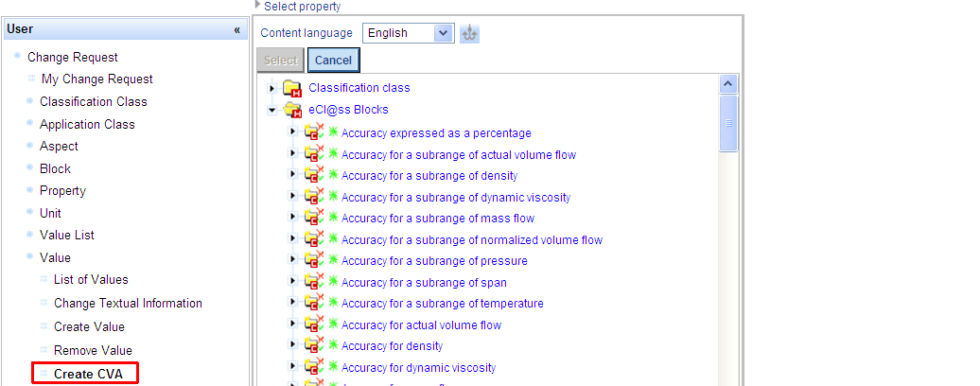980x386 pixels.
Task: Collapse the User sidebar panel
Action: [236, 29]
